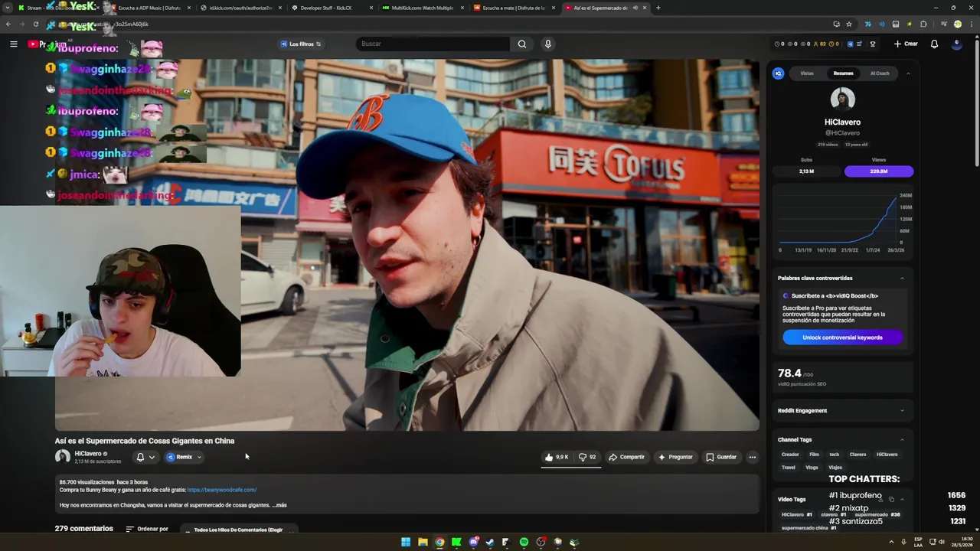Click the vidIQ blue logo in toolbar
The width and height of the screenshot is (980, 551).
850,44
